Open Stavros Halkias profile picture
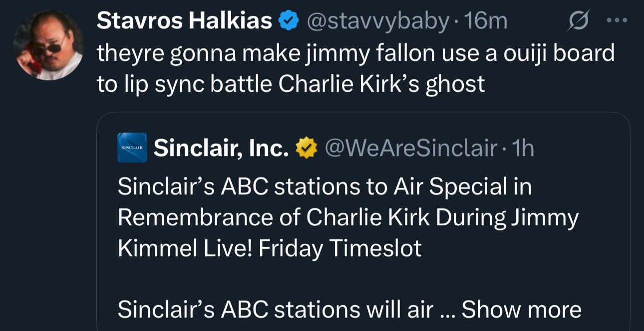The width and height of the screenshot is (644, 331). [x=48, y=45]
